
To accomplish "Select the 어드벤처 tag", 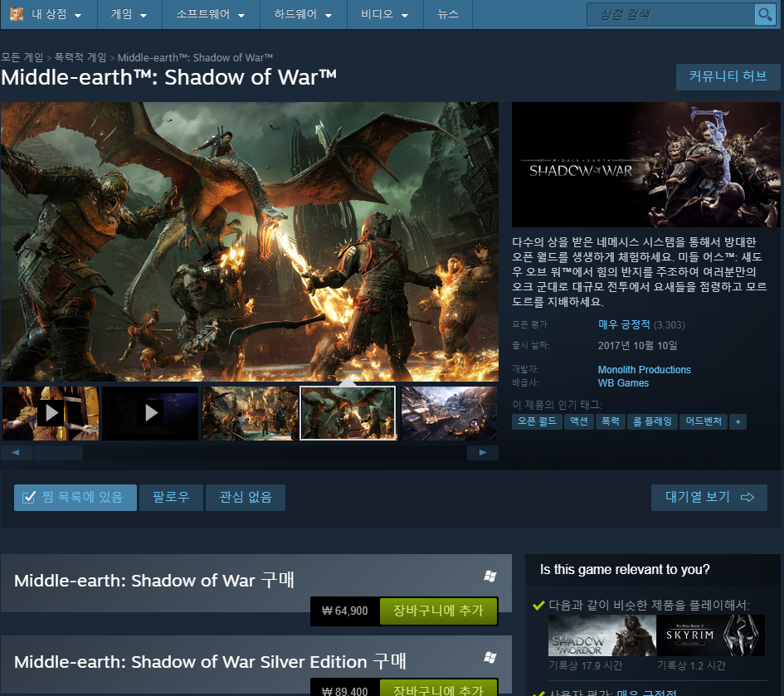I will click(x=704, y=421).
